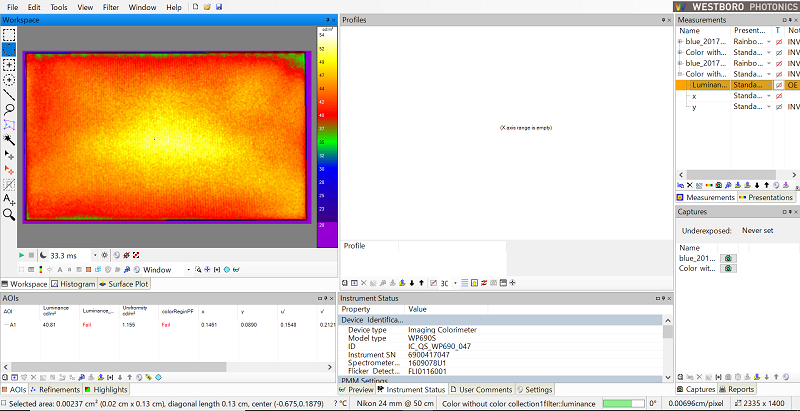Viewport: 800px width, 411px height.
Task: Open the Tools menu
Action: (x=59, y=7)
